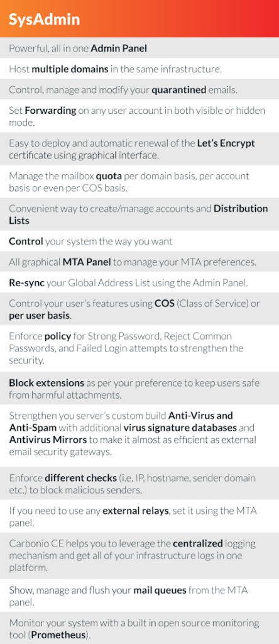This screenshot has width=279, height=644.
Task: Click Control your system row
Action: pos(139,241)
